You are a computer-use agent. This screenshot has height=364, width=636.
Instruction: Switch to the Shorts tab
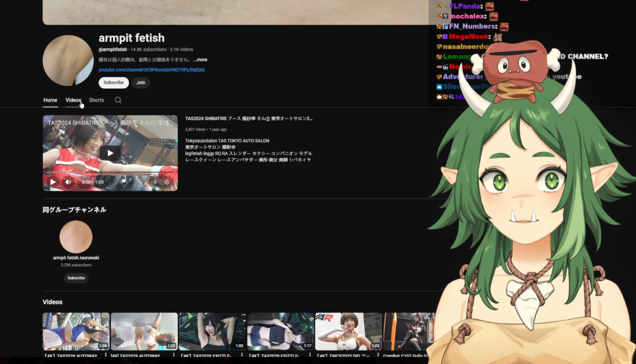(96, 100)
